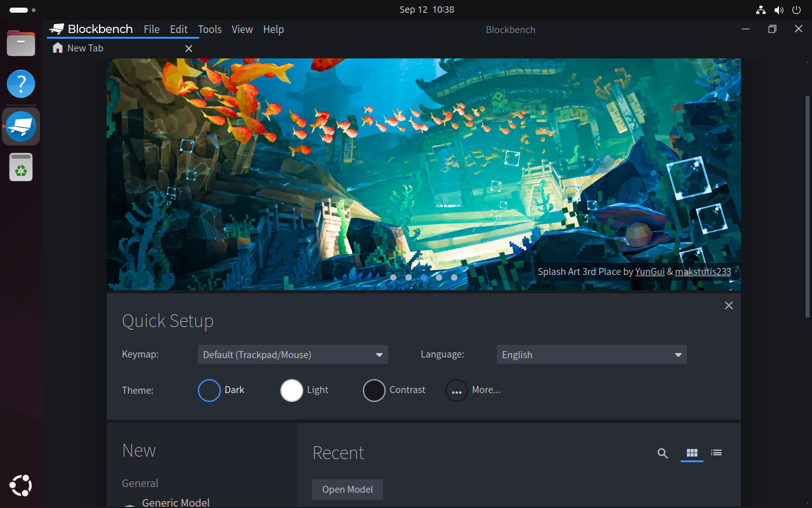Open the clock showing Sep 12 10:38
Viewport: 812px width, 508px height.
click(427, 10)
